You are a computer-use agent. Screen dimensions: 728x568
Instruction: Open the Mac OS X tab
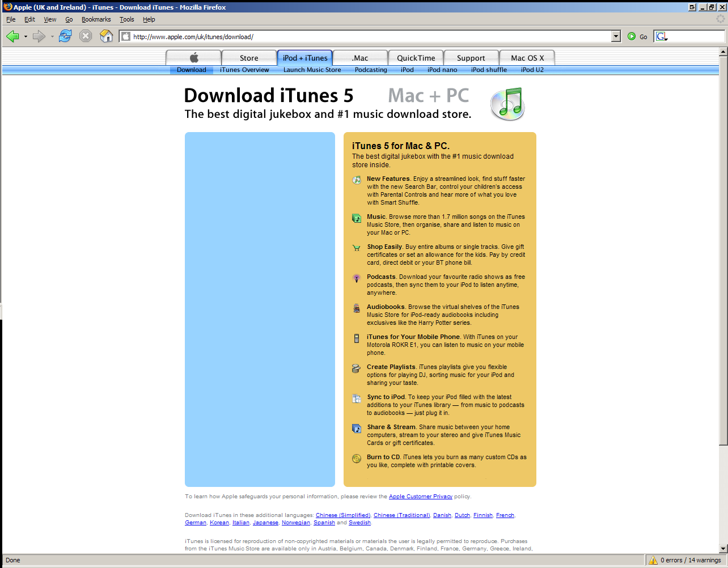[x=527, y=58]
